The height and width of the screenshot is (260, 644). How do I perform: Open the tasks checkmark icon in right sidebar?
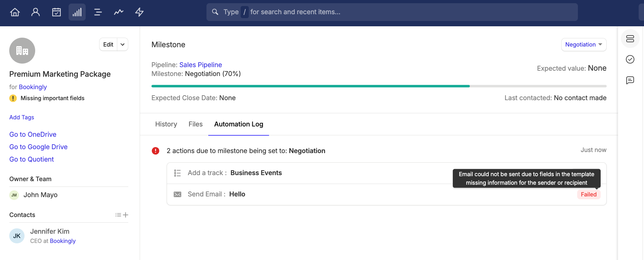click(x=630, y=59)
